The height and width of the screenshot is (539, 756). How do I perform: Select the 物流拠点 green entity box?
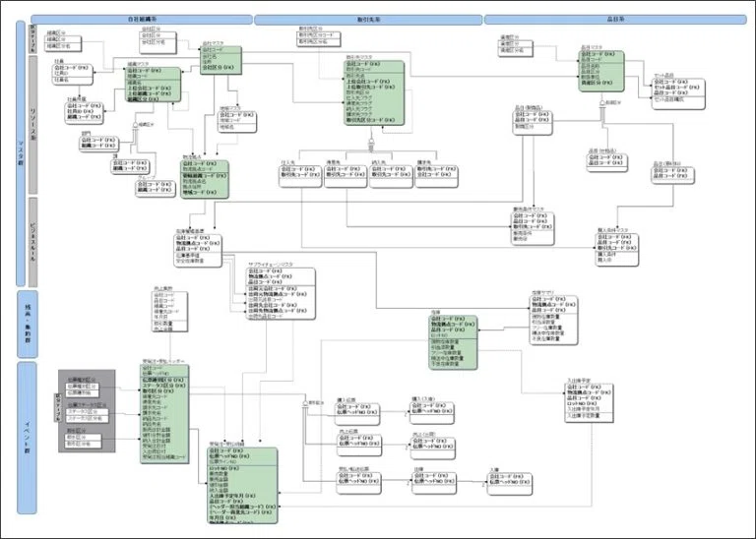pos(205,179)
